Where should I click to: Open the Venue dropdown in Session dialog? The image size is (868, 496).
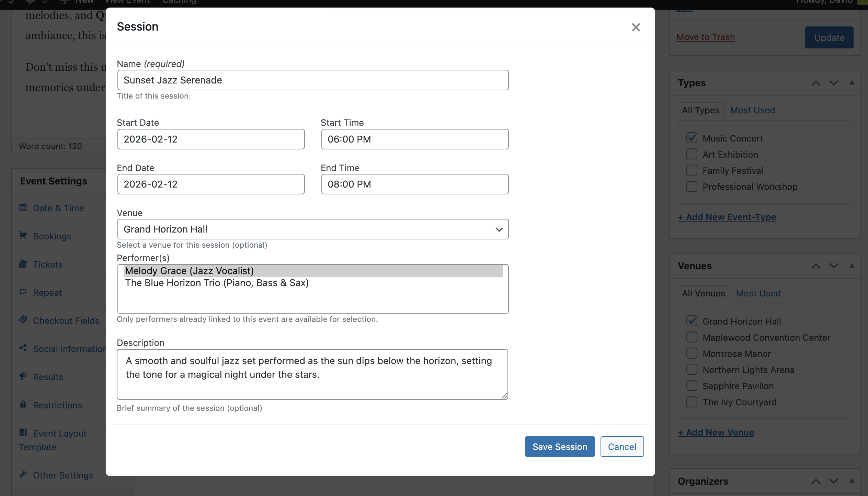click(312, 229)
